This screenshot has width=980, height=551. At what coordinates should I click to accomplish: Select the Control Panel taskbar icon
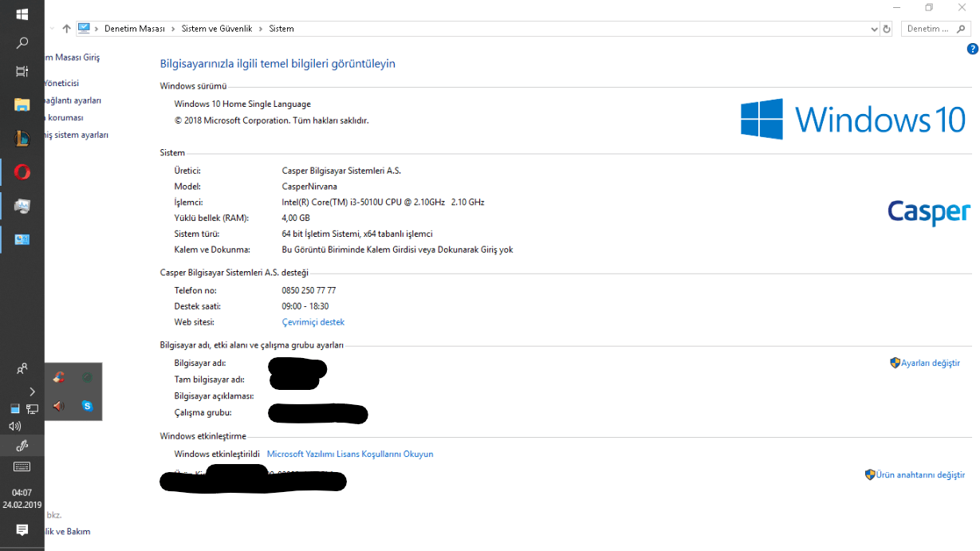(x=22, y=239)
